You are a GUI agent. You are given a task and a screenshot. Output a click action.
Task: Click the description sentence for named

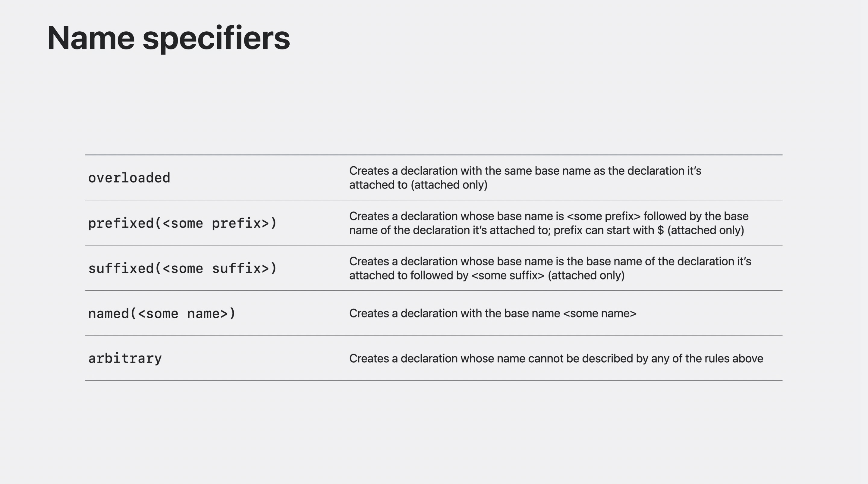[x=493, y=313]
